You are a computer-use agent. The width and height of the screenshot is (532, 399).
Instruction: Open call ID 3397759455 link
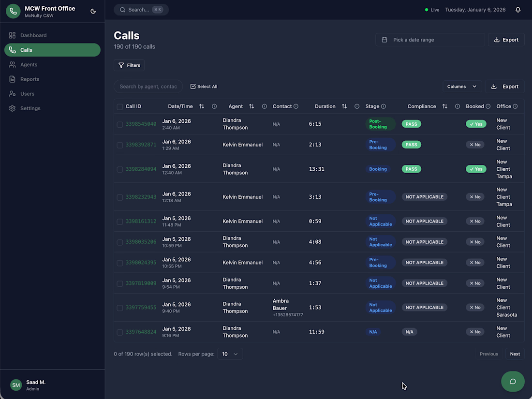pos(141,308)
